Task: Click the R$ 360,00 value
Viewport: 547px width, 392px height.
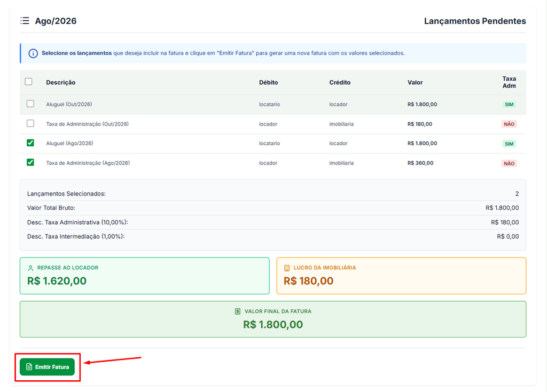Action: point(420,163)
